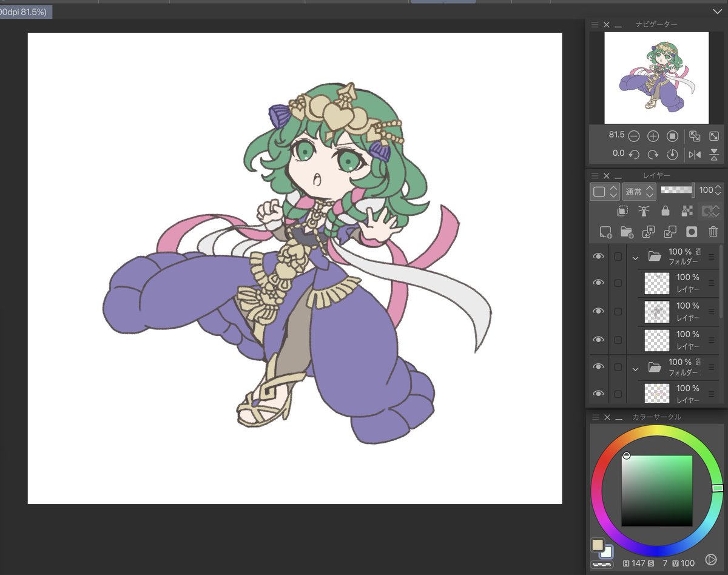Rotate the canvas left in the Navigator
The image size is (728, 575).
(633, 155)
